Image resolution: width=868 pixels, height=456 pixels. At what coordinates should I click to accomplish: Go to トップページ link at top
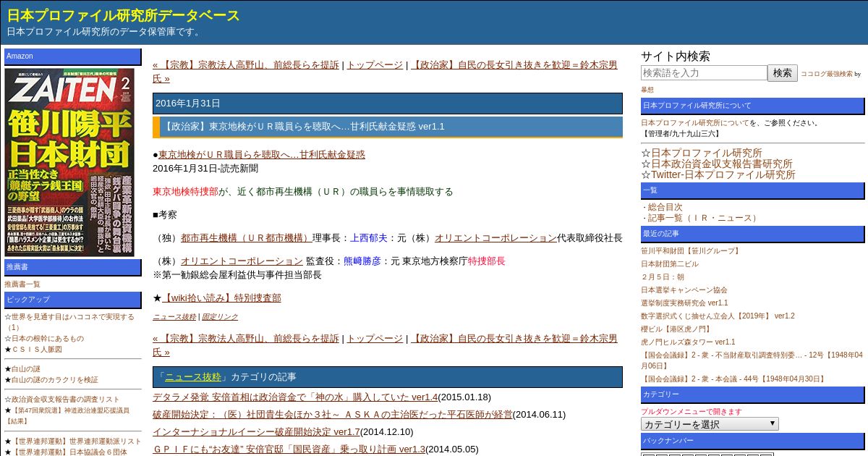[x=375, y=64]
